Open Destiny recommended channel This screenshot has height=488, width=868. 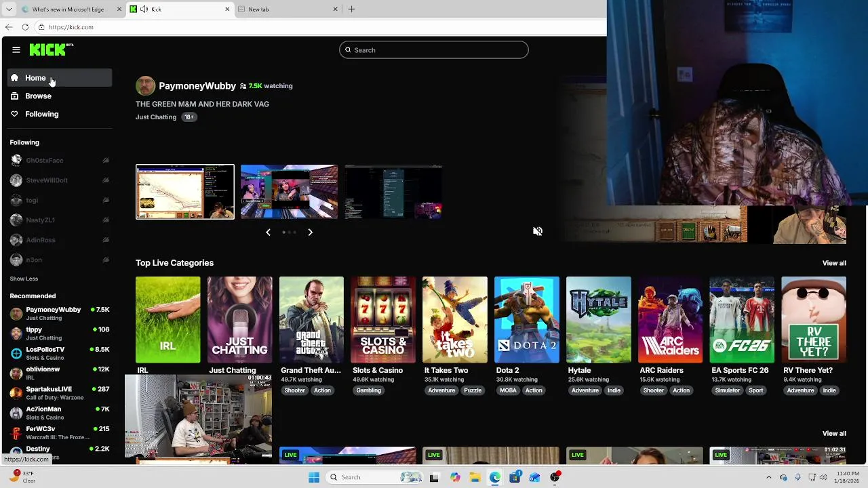click(60, 452)
